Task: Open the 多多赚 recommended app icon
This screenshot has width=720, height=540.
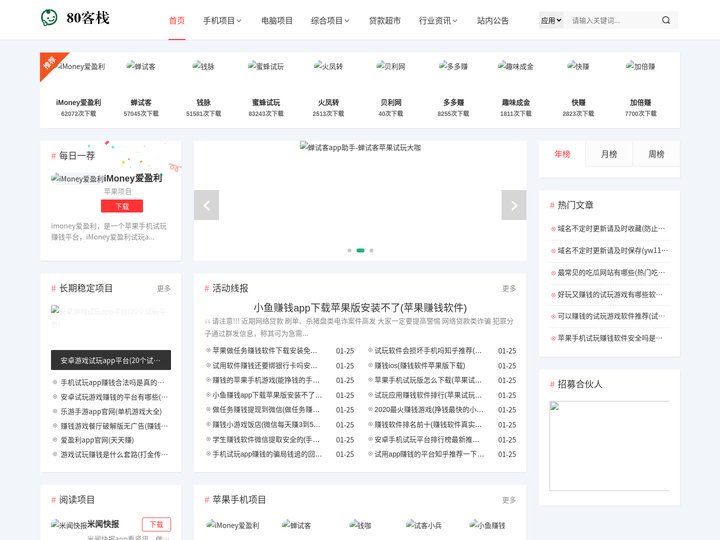Action: (x=453, y=67)
